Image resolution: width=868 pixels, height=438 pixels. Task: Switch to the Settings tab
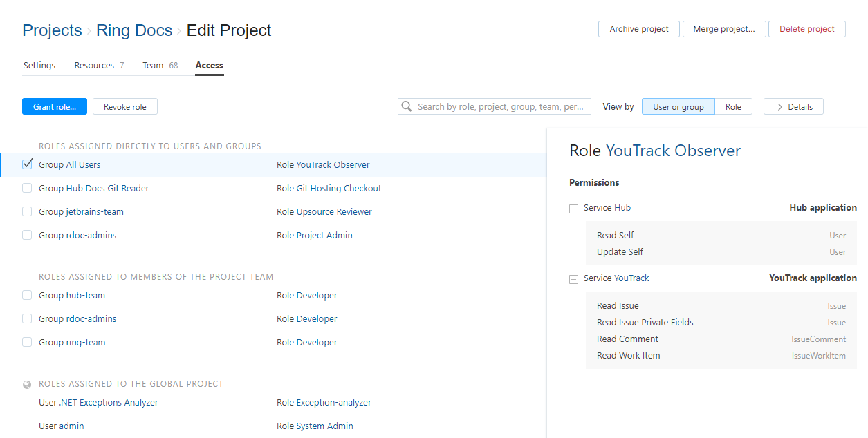[x=39, y=66]
